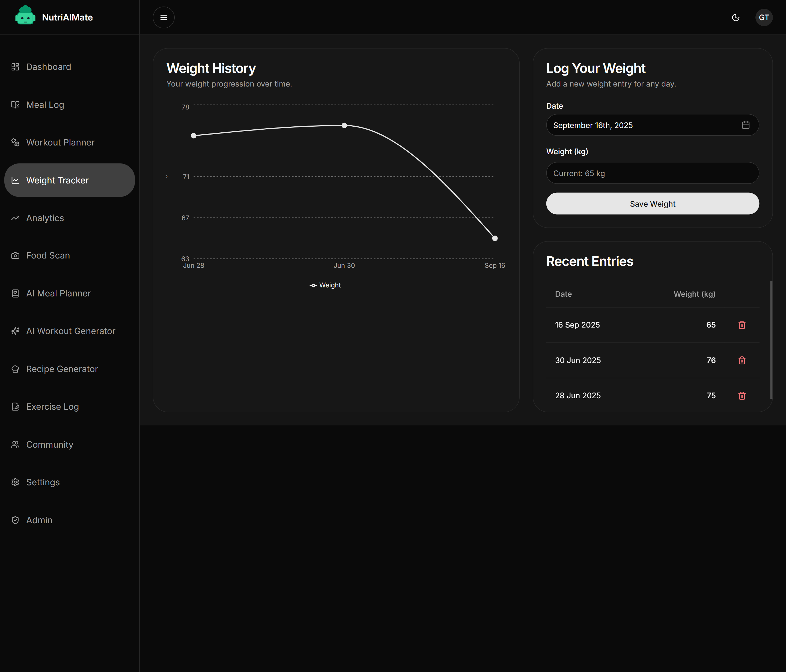Toggle Weight series in chart legend

pyautogui.click(x=325, y=285)
